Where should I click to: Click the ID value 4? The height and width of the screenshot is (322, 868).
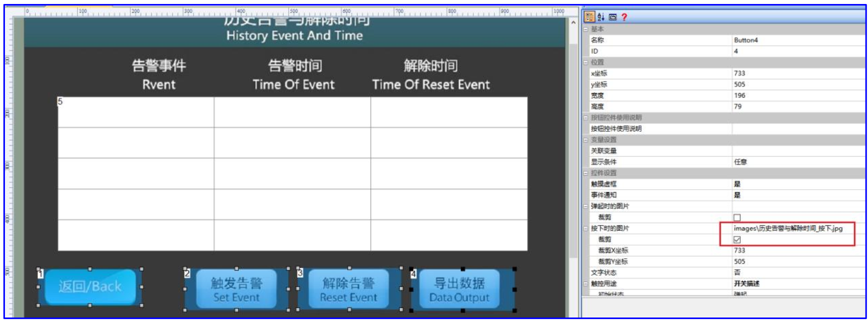[x=798, y=51]
